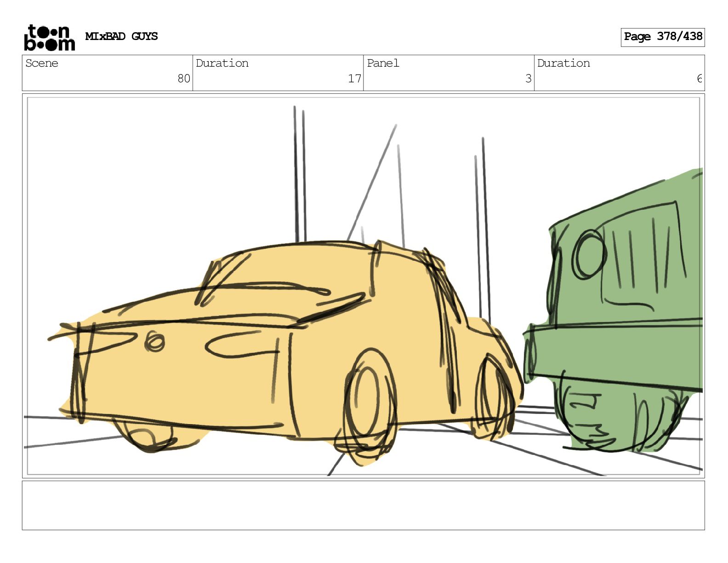Click the empty notes box below the panel

point(363,505)
